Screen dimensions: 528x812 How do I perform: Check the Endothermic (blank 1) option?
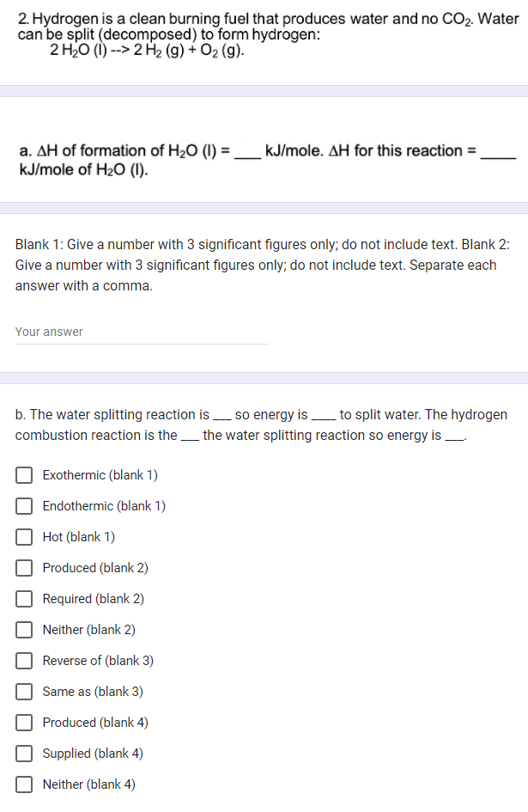(x=24, y=505)
